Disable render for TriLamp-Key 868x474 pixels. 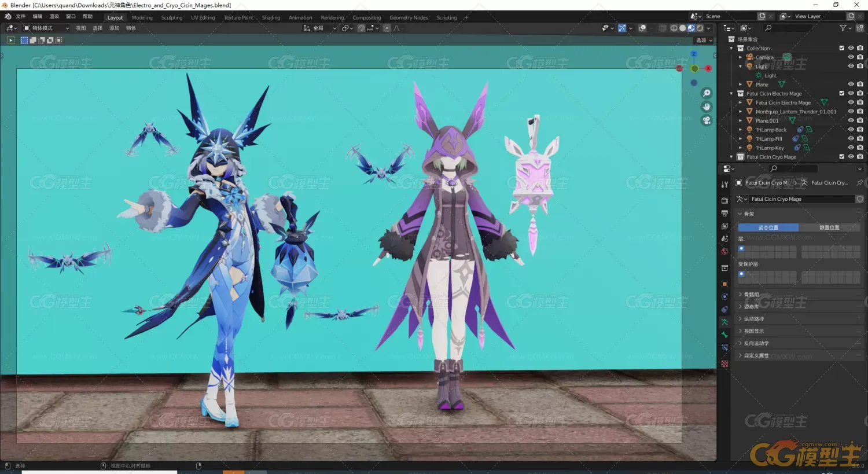tap(860, 148)
